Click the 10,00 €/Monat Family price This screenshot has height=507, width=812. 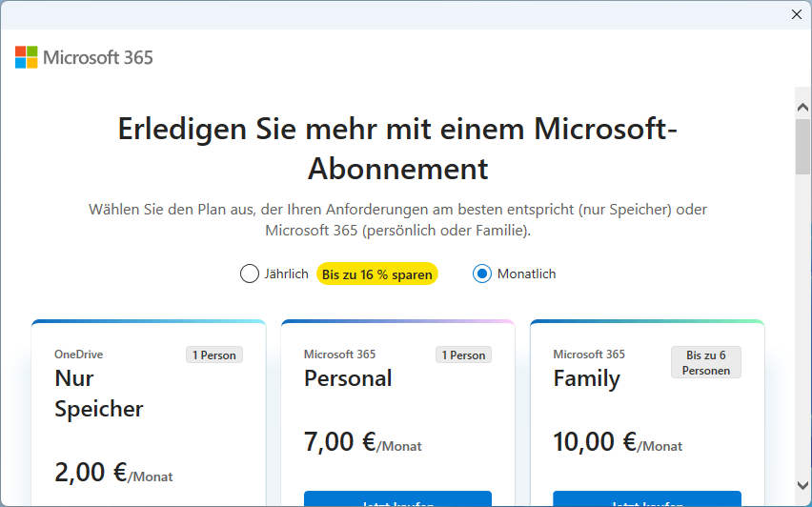(618, 442)
